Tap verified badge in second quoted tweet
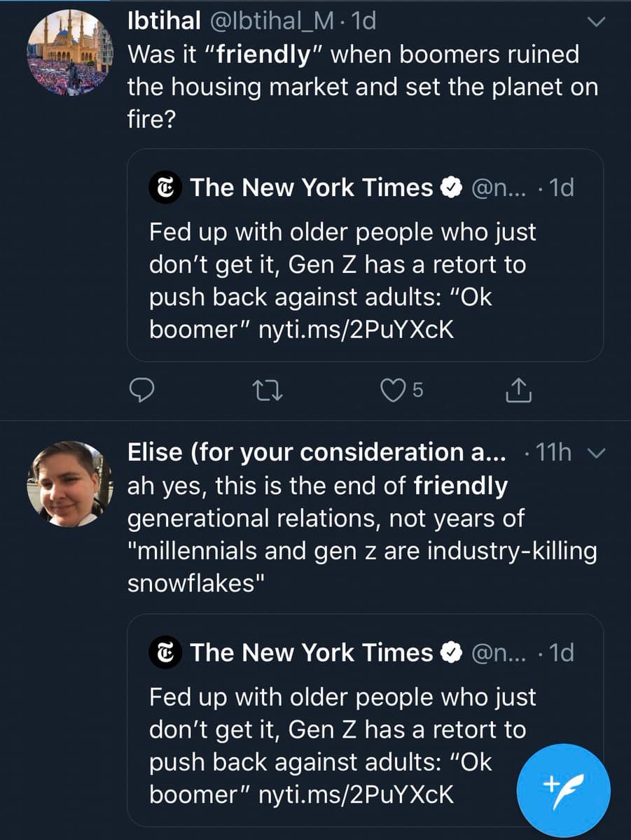This screenshot has height=840, width=631. (x=450, y=653)
